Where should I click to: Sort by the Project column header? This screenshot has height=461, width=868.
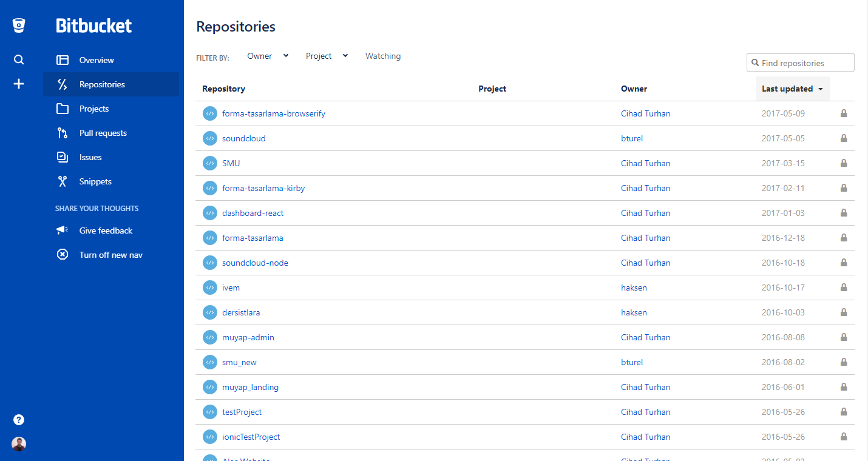(492, 89)
